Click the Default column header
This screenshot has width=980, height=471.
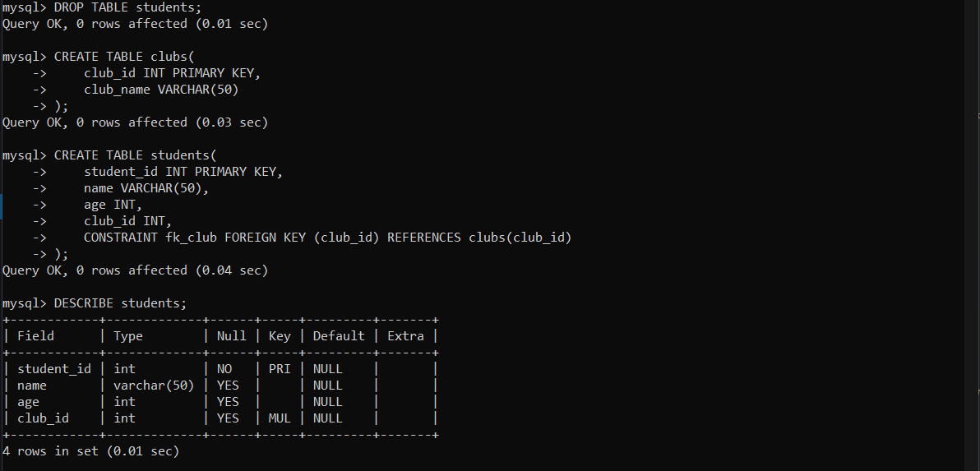(x=339, y=335)
